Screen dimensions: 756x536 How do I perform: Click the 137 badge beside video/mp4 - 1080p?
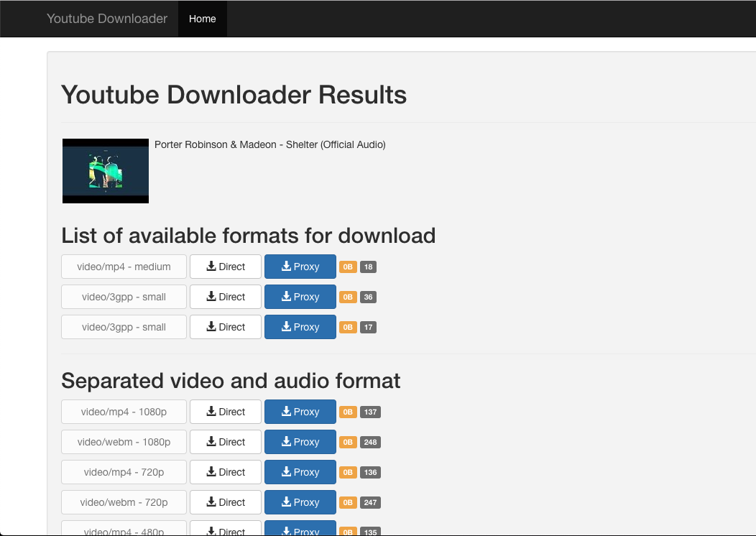coord(370,411)
